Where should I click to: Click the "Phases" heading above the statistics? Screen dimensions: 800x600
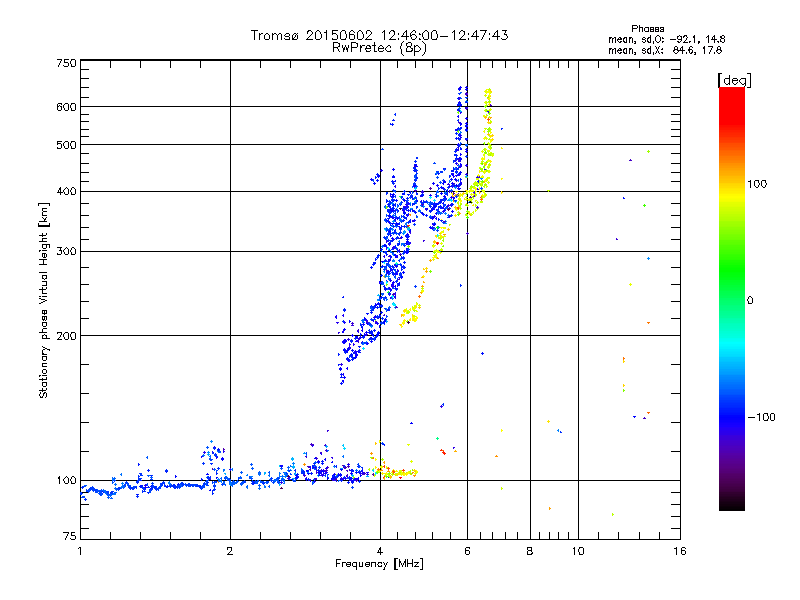point(647,29)
